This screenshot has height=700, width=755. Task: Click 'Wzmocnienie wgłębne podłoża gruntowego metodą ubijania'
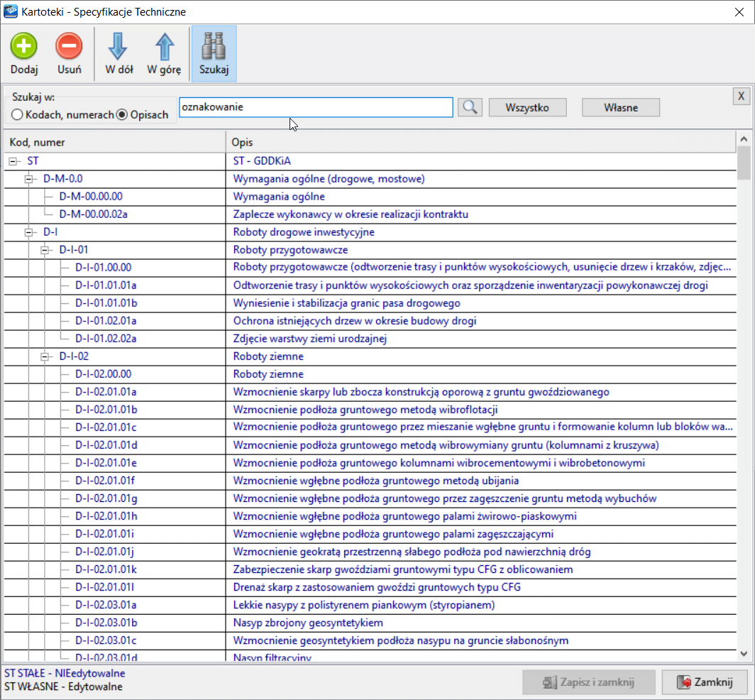click(x=376, y=481)
